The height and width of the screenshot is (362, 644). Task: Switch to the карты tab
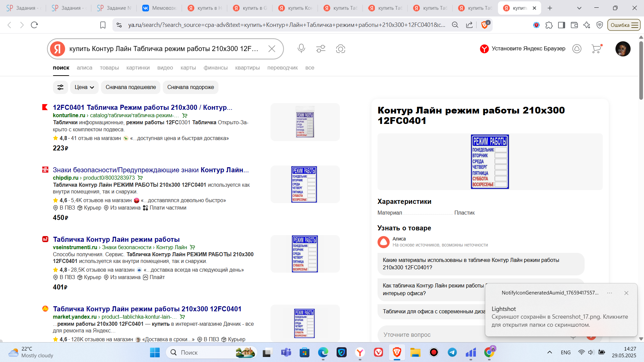click(188, 68)
